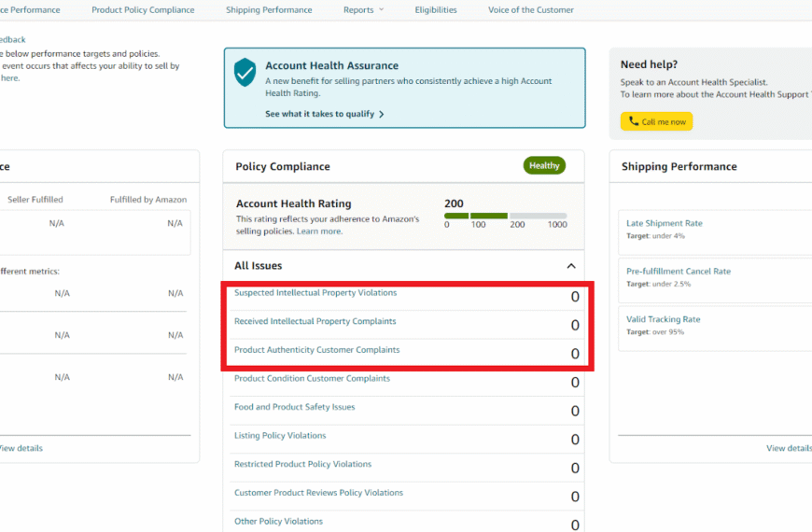Click chevron next to qualify link

(x=381, y=114)
